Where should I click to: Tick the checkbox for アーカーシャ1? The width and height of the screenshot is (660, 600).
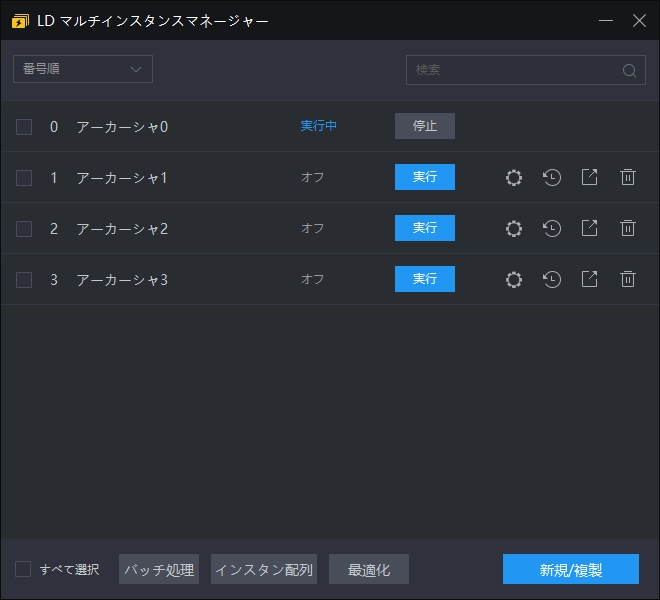click(24, 178)
